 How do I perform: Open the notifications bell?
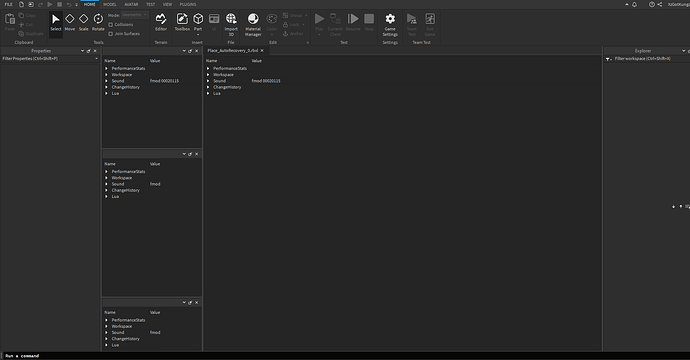(635, 4)
